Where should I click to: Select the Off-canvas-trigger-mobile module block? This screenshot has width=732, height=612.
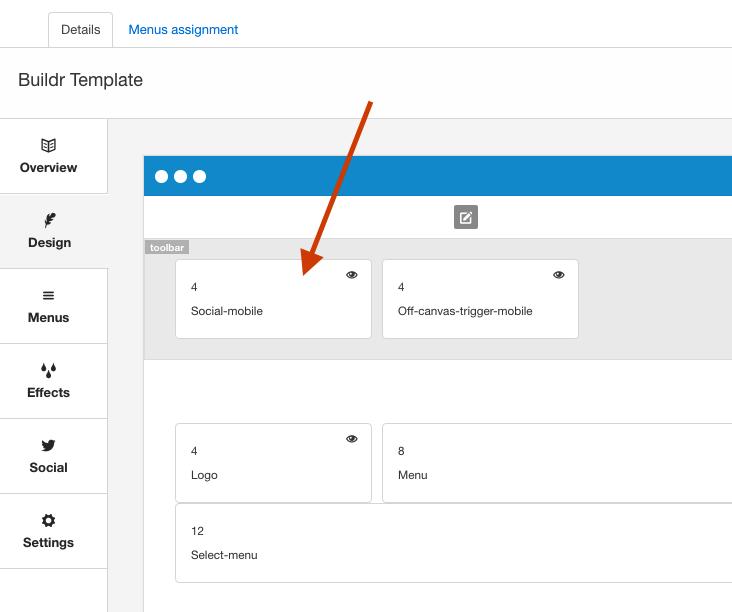pos(480,299)
